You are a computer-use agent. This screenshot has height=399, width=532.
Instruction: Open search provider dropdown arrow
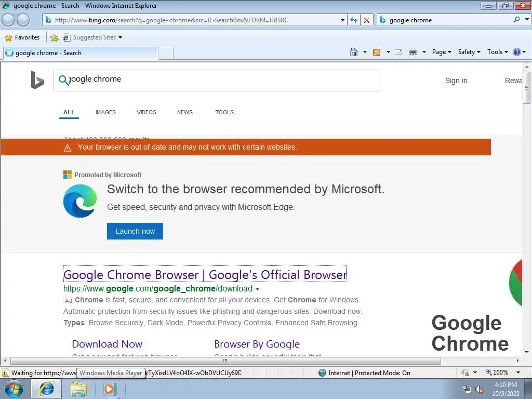click(527, 20)
